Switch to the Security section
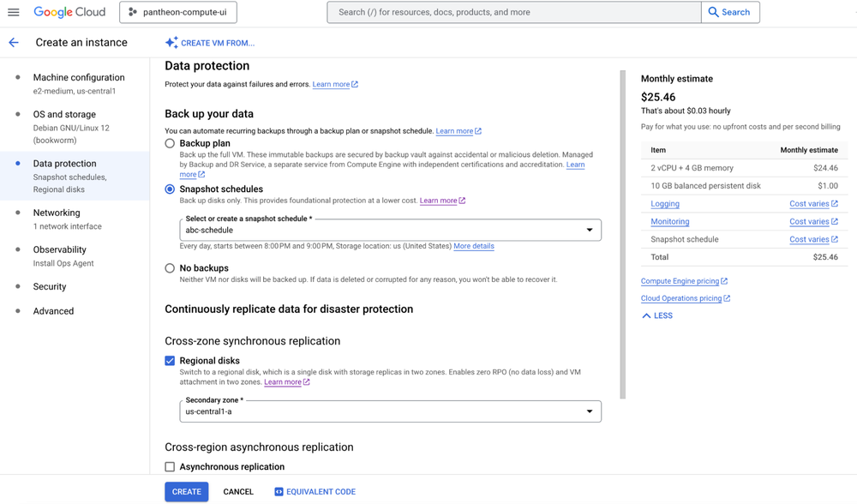Viewport: 857px width, 504px height. pos(49,286)
